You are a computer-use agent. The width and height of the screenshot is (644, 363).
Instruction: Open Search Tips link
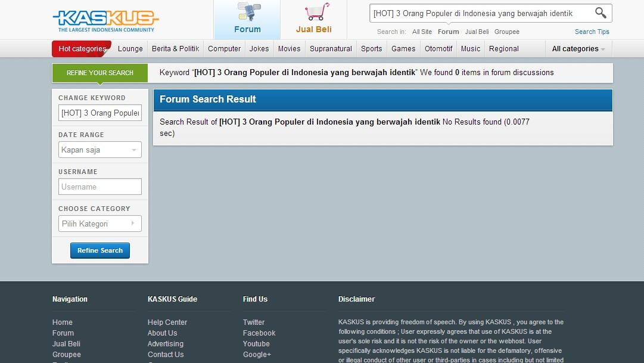tap(592, 32)
